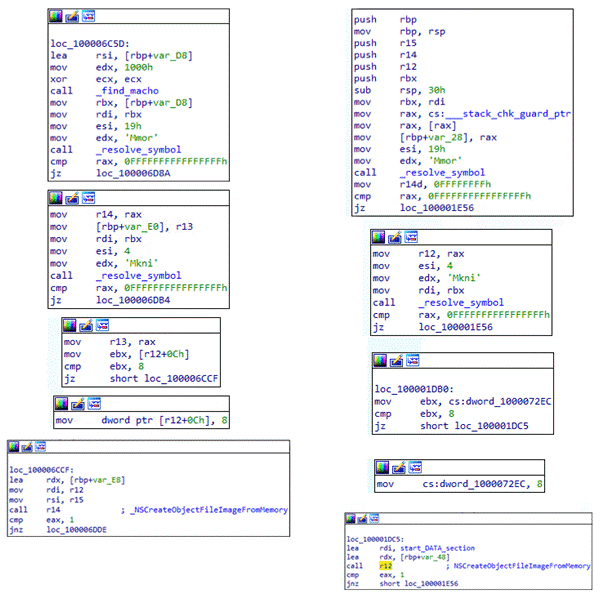Click the edit comment icon on the loc_100006C5D block

[71, 17]
